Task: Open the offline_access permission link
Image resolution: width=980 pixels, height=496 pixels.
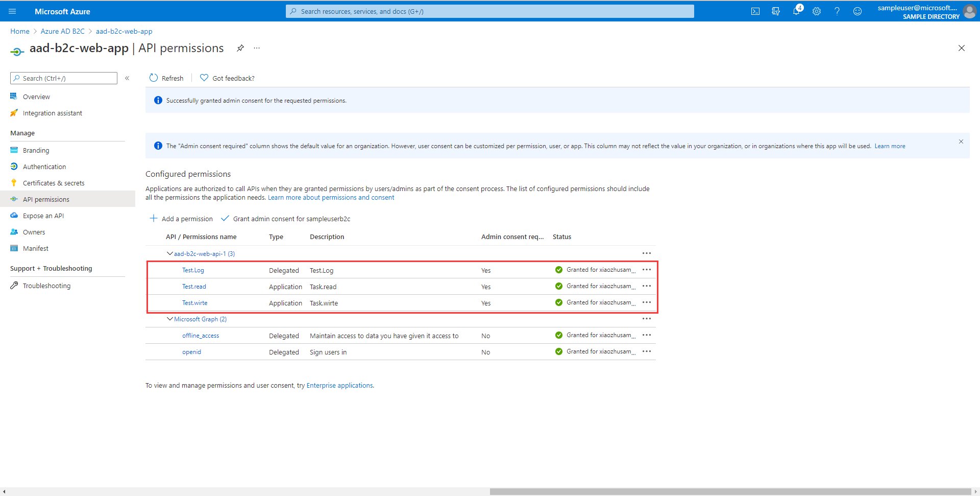Action: click(x=201, y=336)
